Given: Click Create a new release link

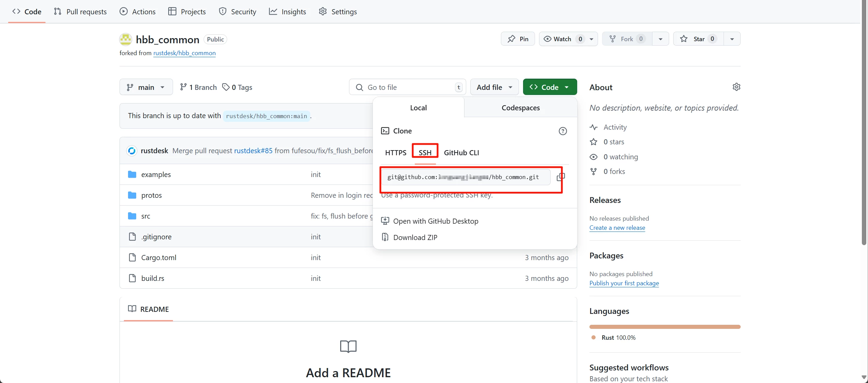Looking at the screenshot, I should pyautogui.click(x=617, y=228).
